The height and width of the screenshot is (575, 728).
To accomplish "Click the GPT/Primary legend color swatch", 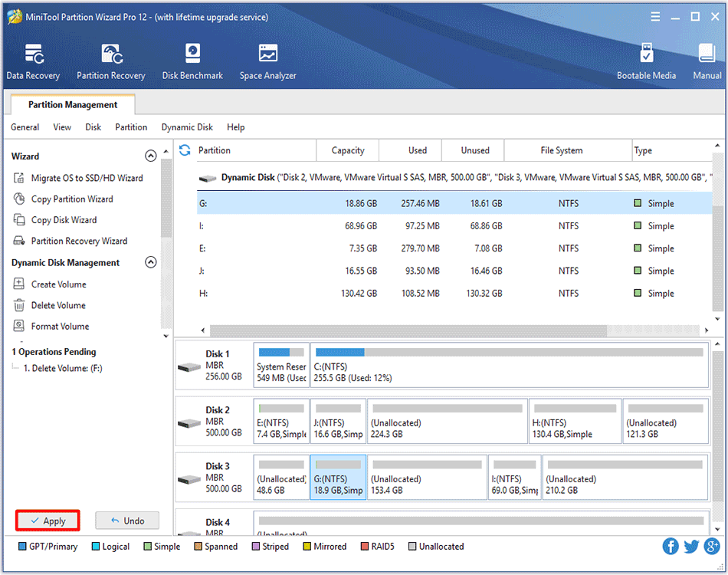I will (x=22, y=546).
